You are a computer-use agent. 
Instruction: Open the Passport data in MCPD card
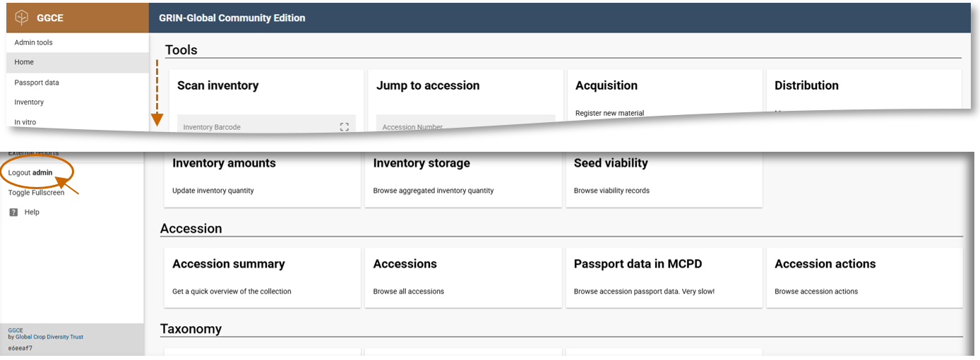coord(663,276)
